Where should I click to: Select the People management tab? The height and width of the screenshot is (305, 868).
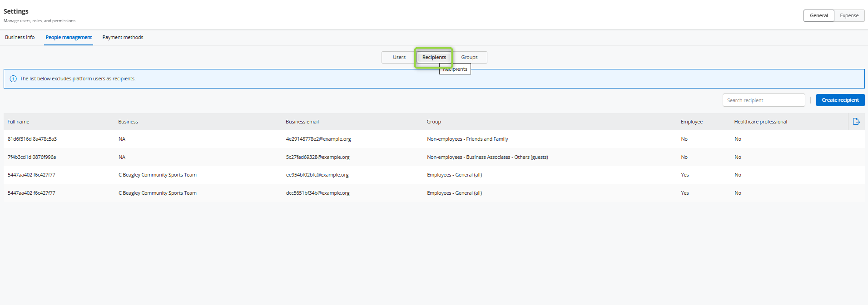[x=69, y=37]
